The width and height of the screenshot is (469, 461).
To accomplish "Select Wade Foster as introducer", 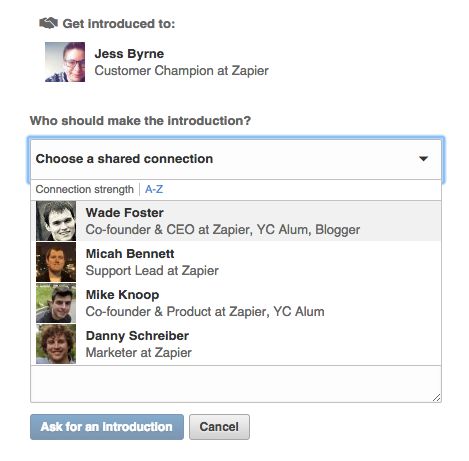I will (x=236, y=221).
